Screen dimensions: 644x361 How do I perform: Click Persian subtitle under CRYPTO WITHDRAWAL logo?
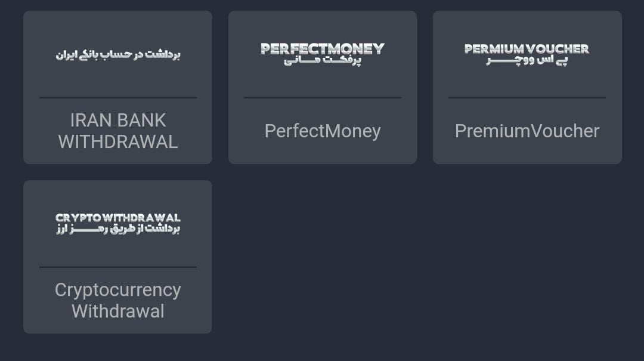click(117, 229)
